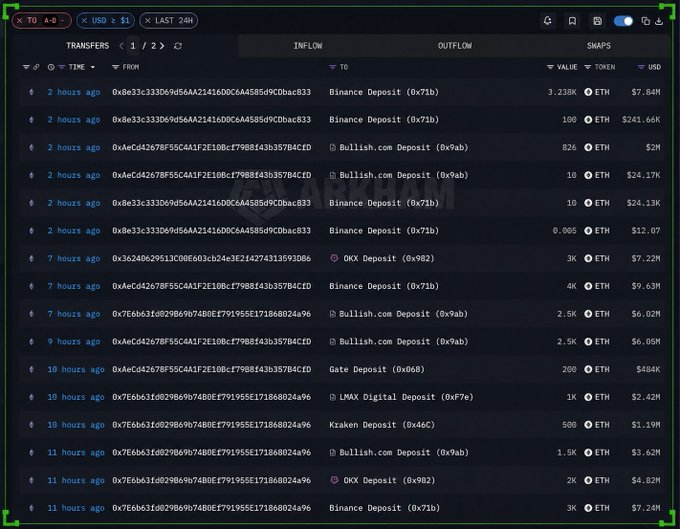
Task: Click the 0.005 ETH value
Action: click(565, 231)
